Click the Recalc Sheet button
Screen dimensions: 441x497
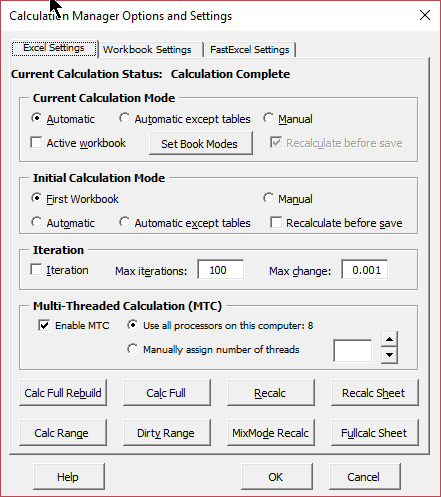pyautogui.click(x=374, y=393)
